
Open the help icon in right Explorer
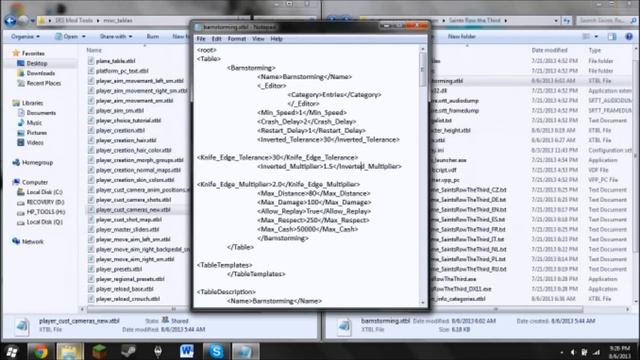[629, 36]
